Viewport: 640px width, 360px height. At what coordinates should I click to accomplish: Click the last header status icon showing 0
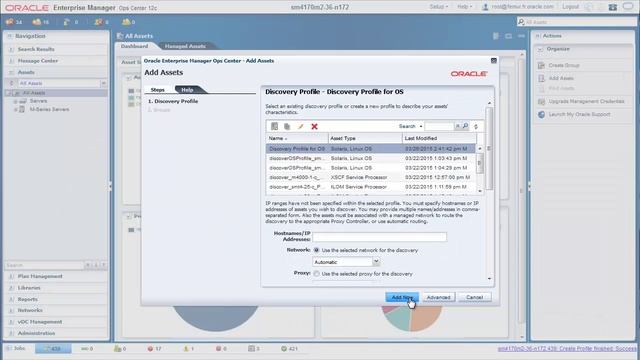126,22
